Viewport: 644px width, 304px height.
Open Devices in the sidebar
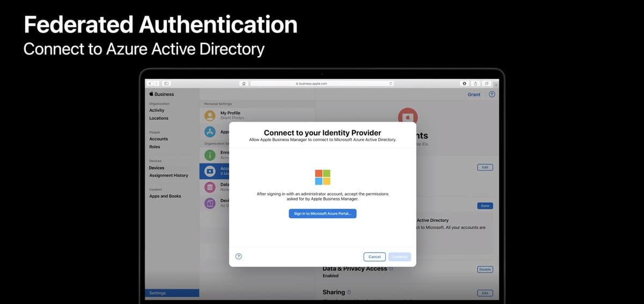pos(157,168)
